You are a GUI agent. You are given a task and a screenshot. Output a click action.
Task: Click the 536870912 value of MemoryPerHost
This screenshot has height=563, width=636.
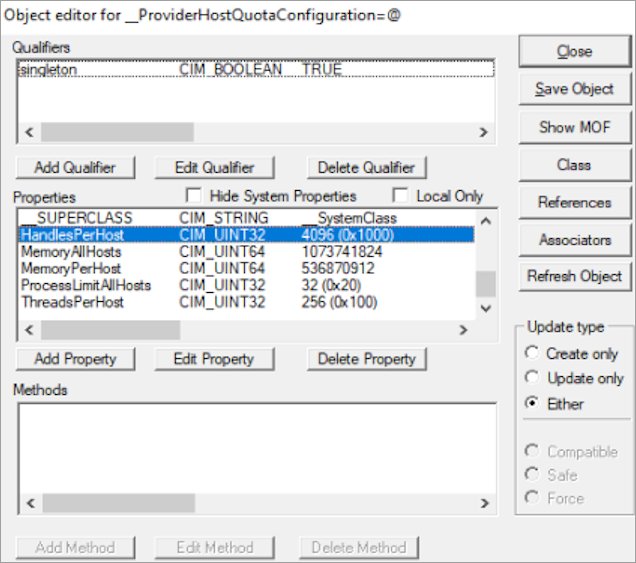pos(338,269)
